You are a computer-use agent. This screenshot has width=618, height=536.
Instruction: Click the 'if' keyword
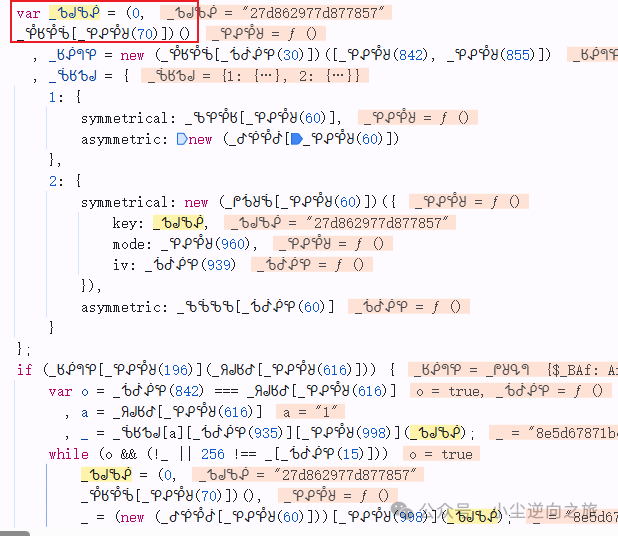pos(24,370)
